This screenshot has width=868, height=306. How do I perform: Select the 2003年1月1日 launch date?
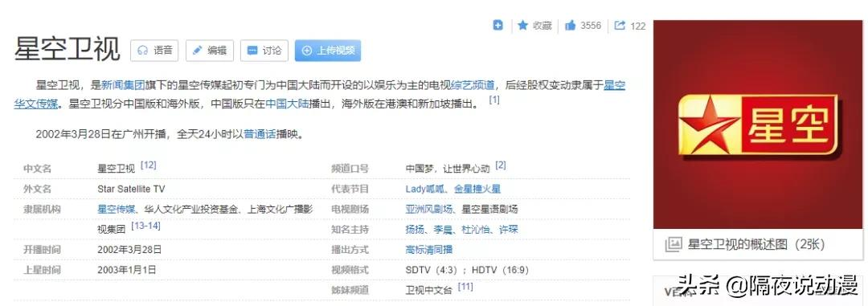[x=127, y=270]
